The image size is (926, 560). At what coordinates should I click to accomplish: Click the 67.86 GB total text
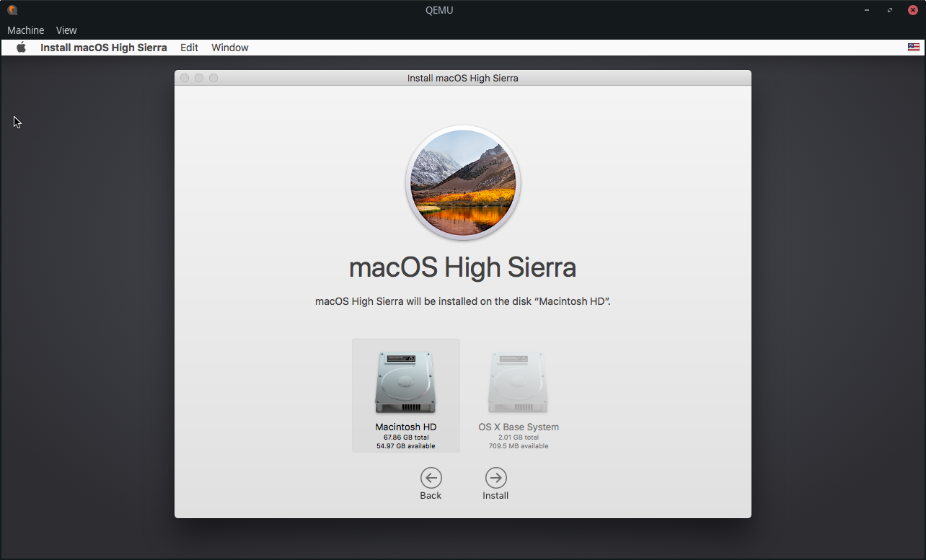(406, 437)
